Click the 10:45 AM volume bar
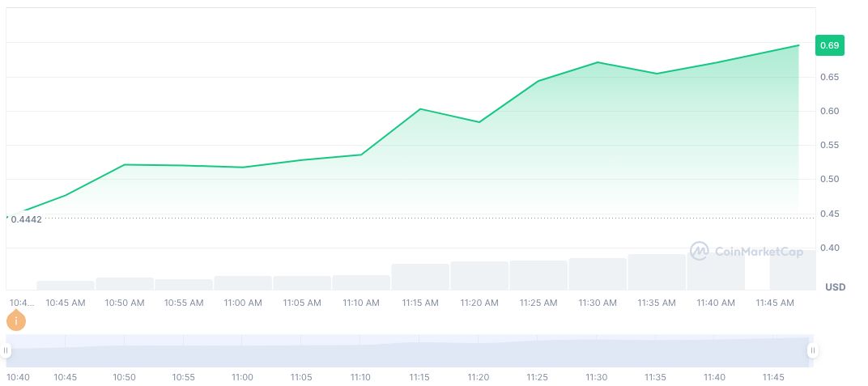The width and height of the screenshot is (868, 386). 66,285
